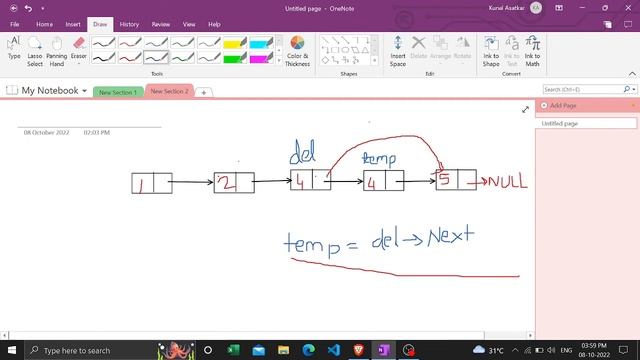Viewport: 640px width, 360px height.
Task: Create a new section with plus tab
Action: (x=204, y=93)
